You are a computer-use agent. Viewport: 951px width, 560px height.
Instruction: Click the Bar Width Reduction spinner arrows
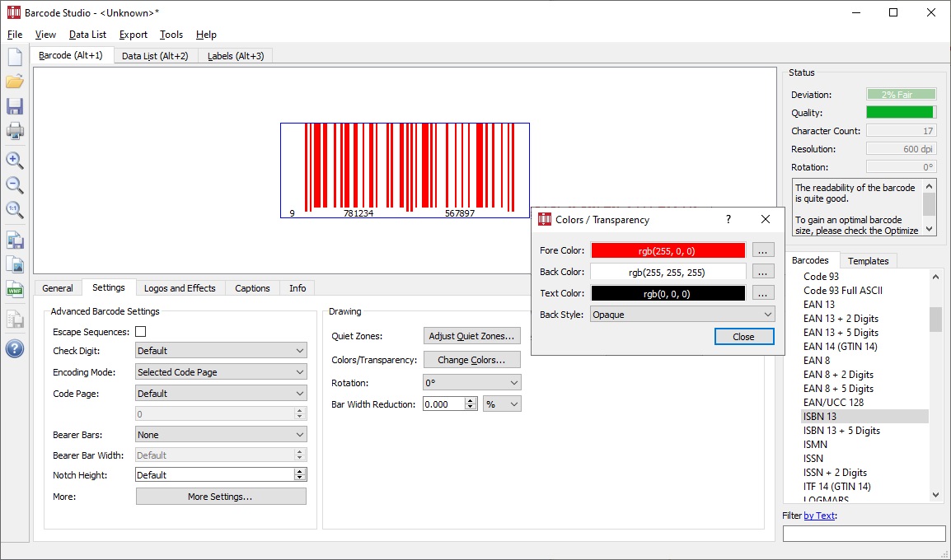[470, 404]
